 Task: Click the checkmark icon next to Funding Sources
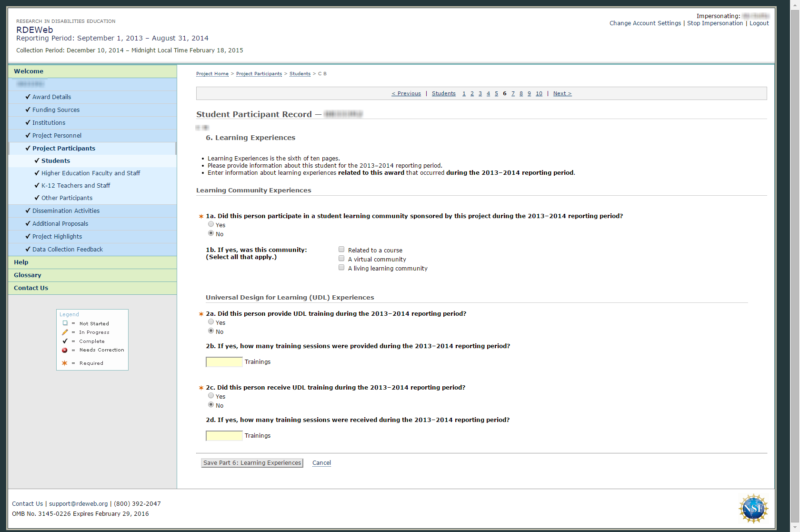[x=28, y=110]
